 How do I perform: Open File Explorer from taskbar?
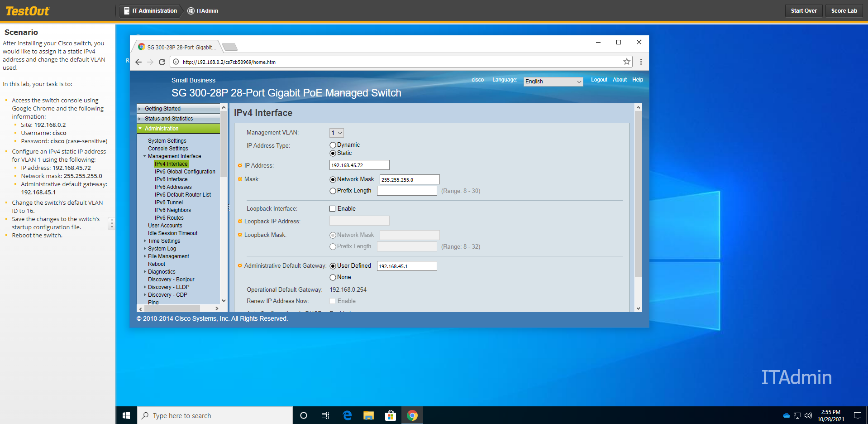369,415
